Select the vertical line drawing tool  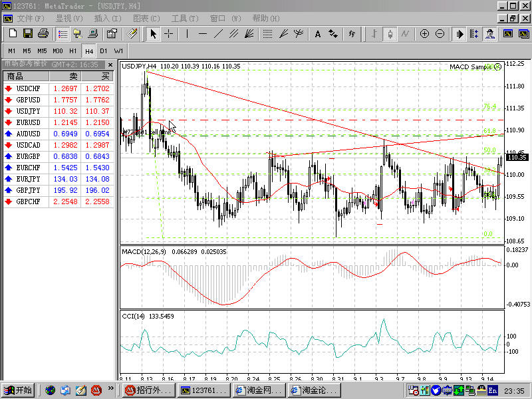click(187, 33)
